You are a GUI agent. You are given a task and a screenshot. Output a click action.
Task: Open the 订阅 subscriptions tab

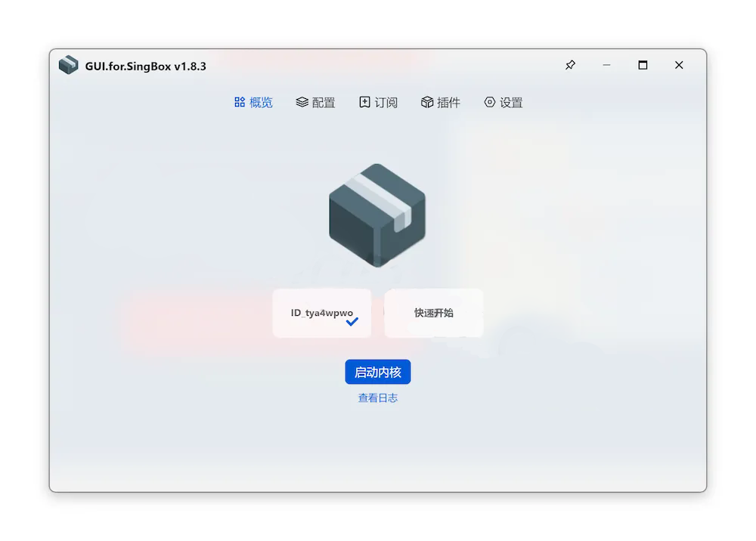tap(378, 102)
